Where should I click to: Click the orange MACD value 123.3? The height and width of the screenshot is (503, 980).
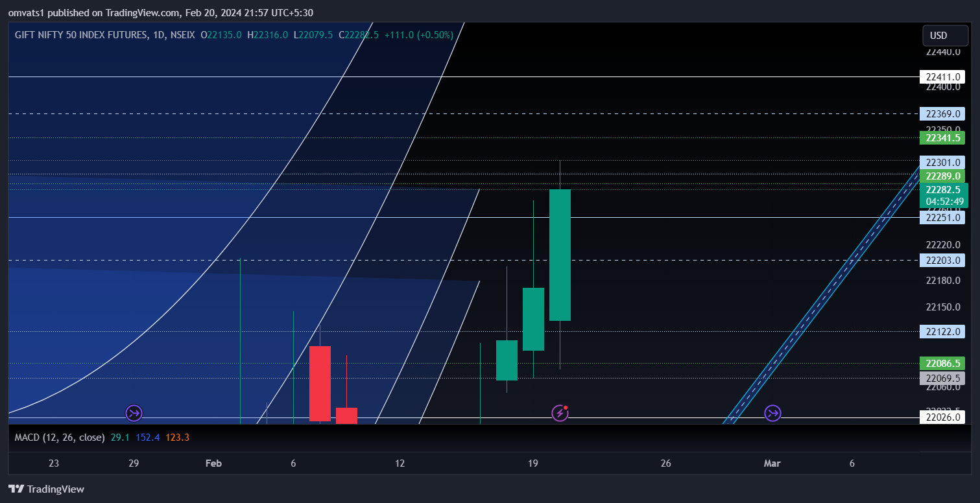[x=177, y=438]
